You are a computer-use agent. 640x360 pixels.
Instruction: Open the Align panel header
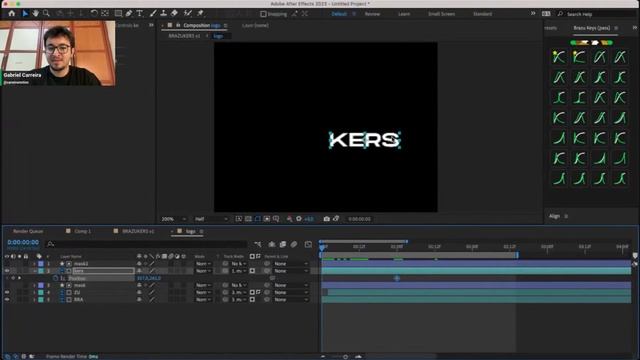pyautogui.click(x=554, y=216)
